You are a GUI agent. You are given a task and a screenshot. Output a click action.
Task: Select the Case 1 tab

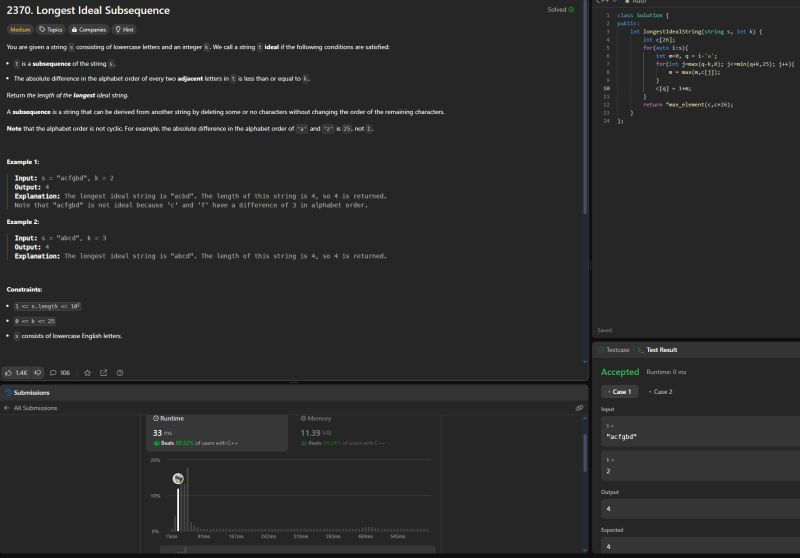[619, 392]
